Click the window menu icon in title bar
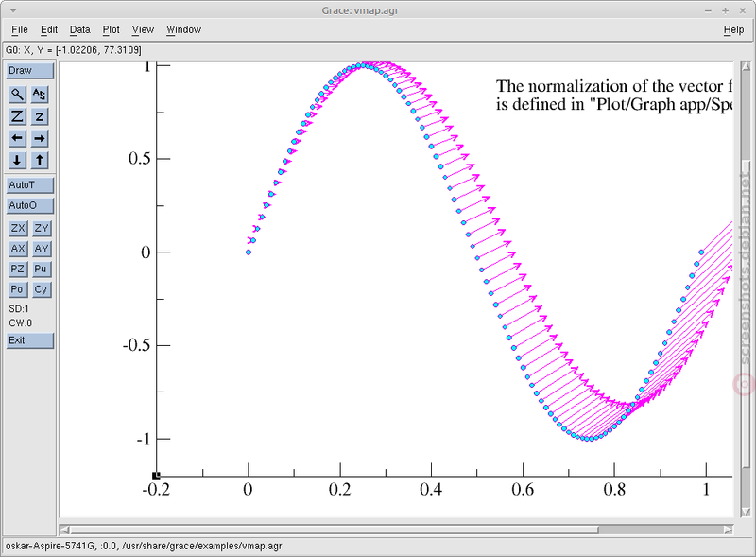Image resolution: width=756 pixels, height=557 pixels. click(13, 10)
